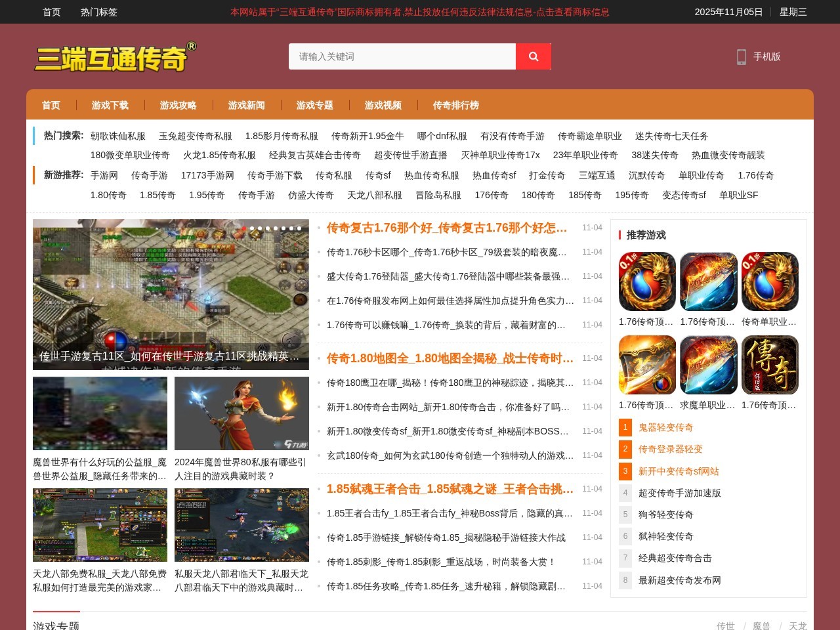Open the 传奇单职业 recommended game icon
This screenshot has height=630, width=840.
[770, 282]
